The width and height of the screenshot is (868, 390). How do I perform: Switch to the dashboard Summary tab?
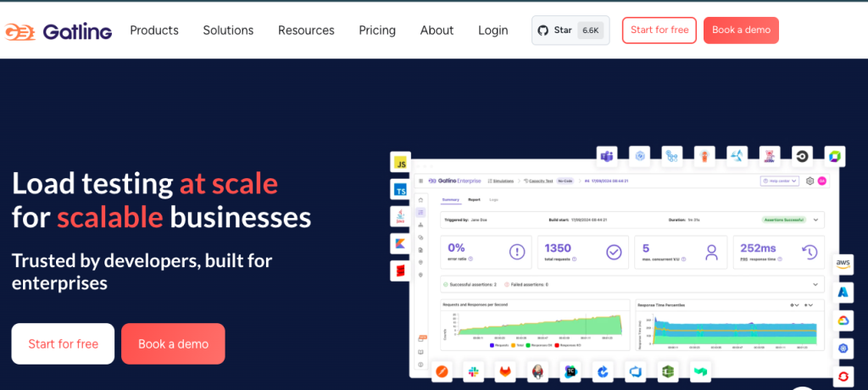tap(451, 199)
